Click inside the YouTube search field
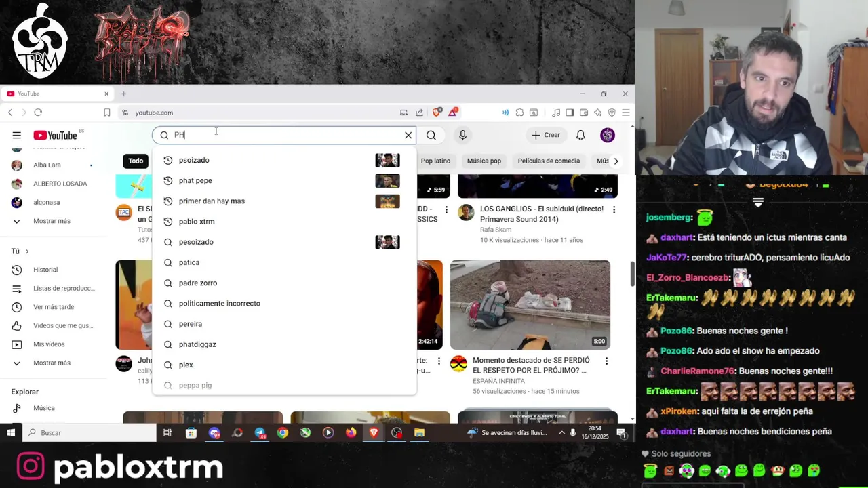The width and height of the screenshot is (868, 488). [x=285, y=135]
